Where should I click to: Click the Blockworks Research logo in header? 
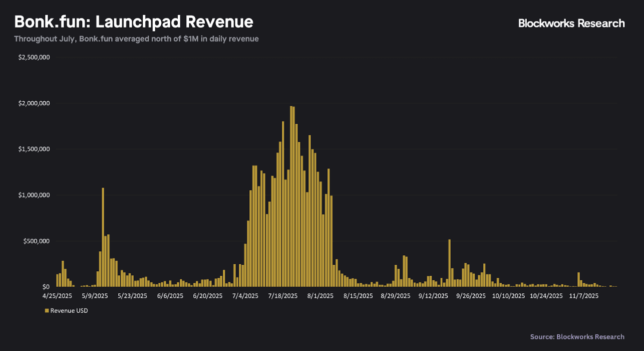(x=571, y=23)
